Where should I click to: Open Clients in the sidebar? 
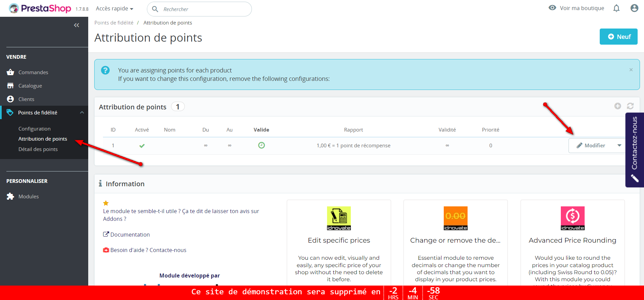[x=26, y=99]
